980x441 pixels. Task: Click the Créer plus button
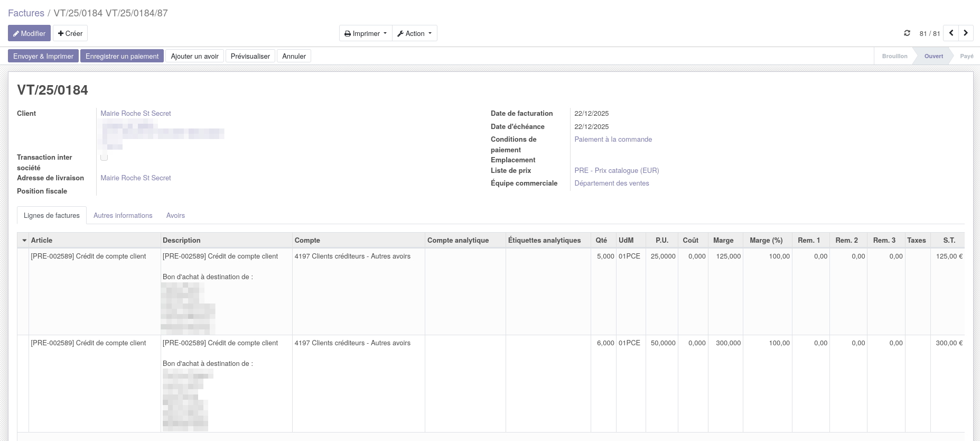(x=70, y=33)
